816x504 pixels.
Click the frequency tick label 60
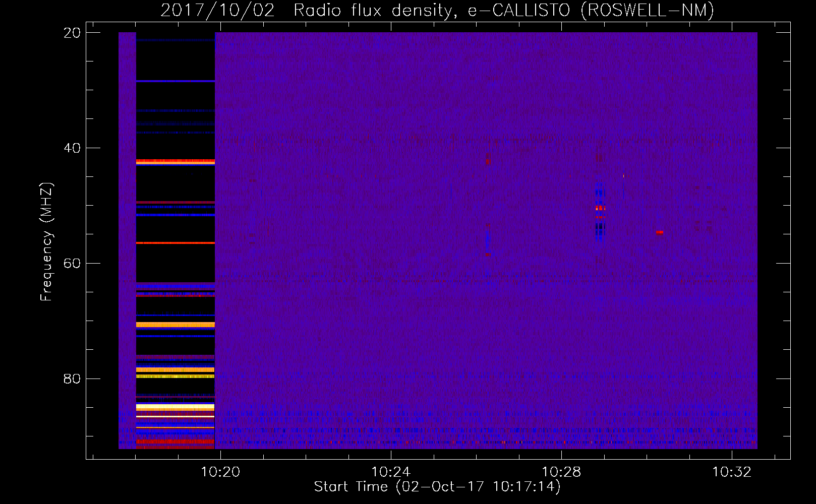[x=72, y=264]
